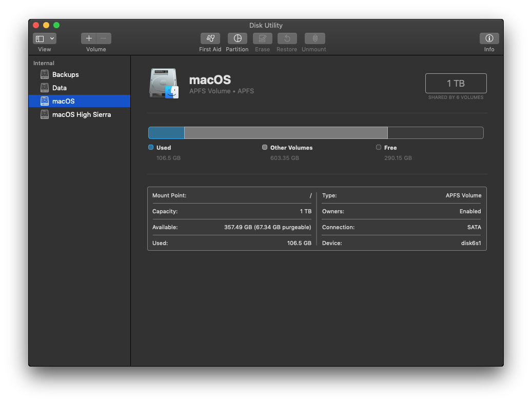Show volume Info panel
This screenshot has height=404, width=532.
(x=489, y=38)
